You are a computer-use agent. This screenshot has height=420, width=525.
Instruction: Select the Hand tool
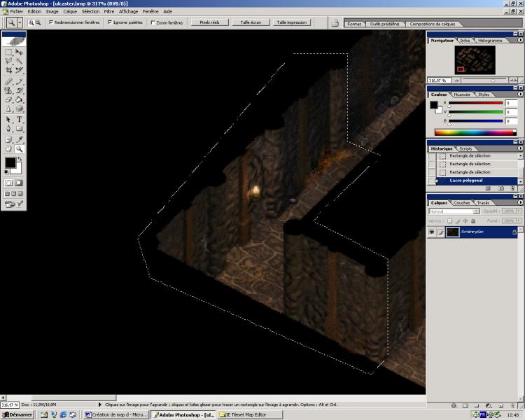[8, 148]
